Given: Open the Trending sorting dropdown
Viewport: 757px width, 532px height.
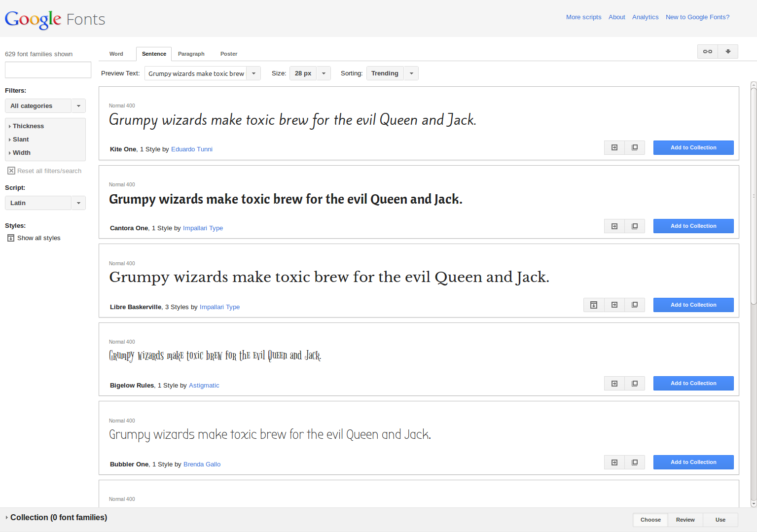Looking at the screenshot, I should click(393, 73).
